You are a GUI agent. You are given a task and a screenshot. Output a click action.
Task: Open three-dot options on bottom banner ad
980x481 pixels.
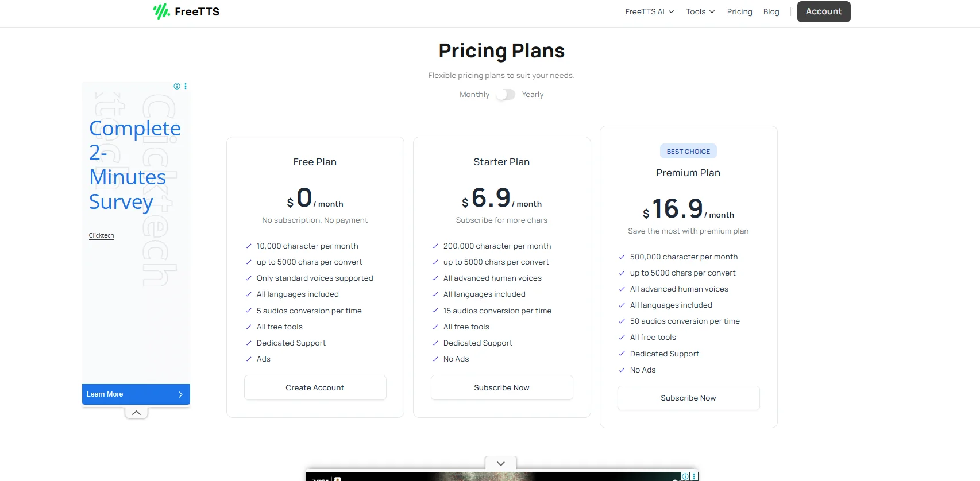point(695,476)
